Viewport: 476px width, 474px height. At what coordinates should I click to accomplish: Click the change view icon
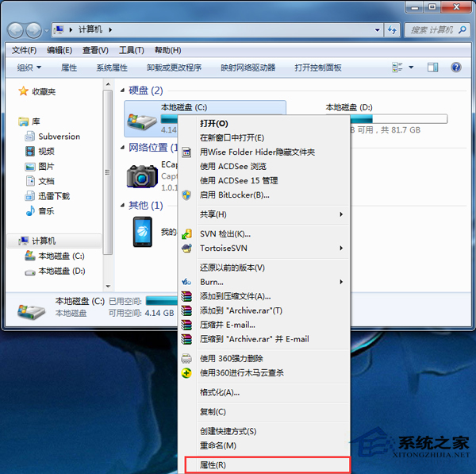397,67
